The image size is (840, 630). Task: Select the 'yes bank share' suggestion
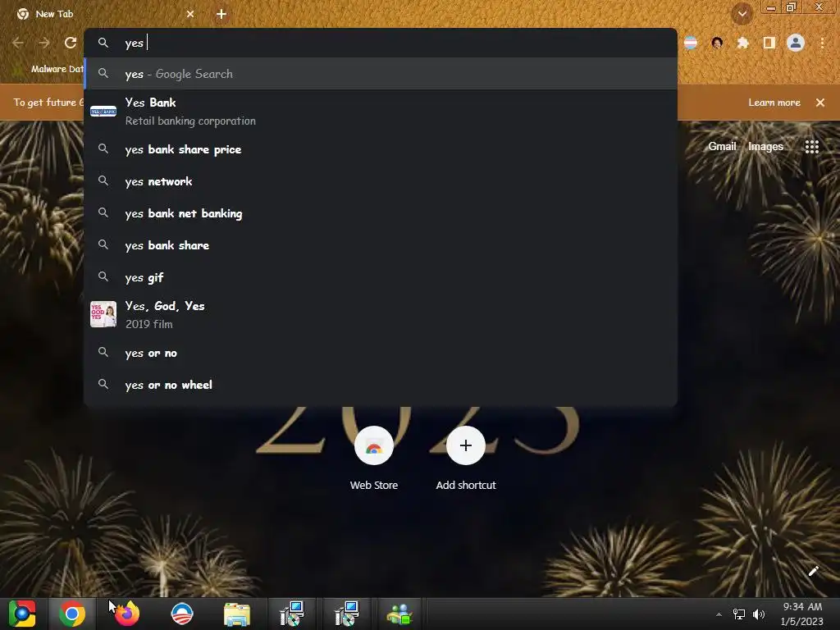click(381, 245)
